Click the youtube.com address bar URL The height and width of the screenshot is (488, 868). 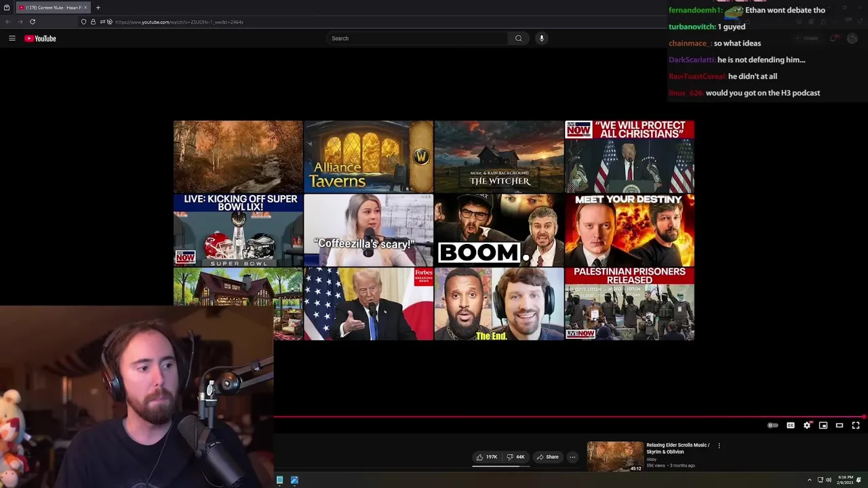coord(179,22)
